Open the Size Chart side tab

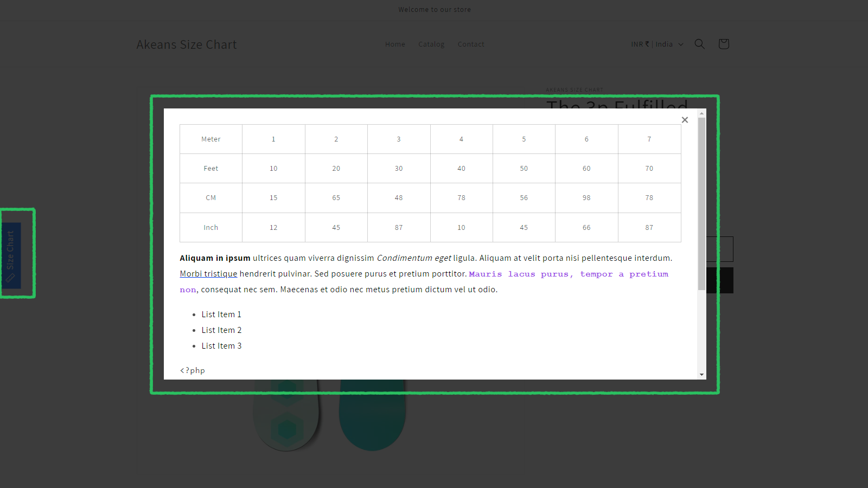[11, 255]
